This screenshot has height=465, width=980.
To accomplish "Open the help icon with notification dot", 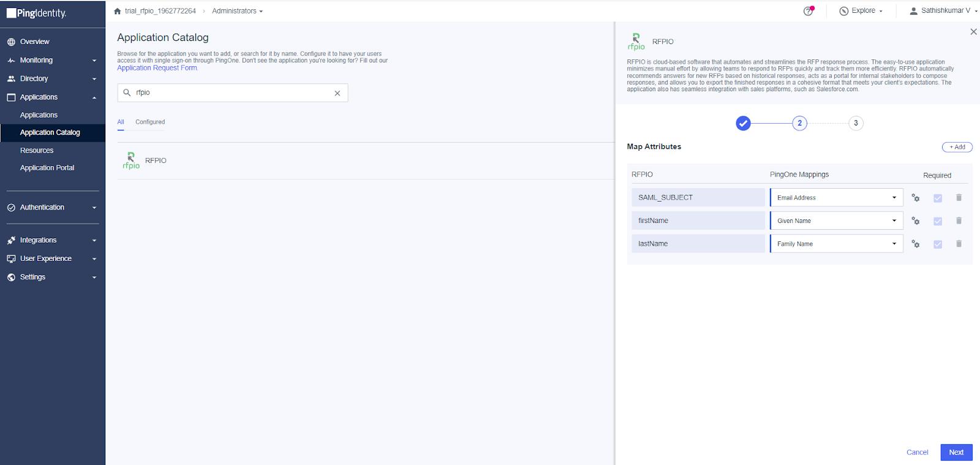I will pos(809,10).
